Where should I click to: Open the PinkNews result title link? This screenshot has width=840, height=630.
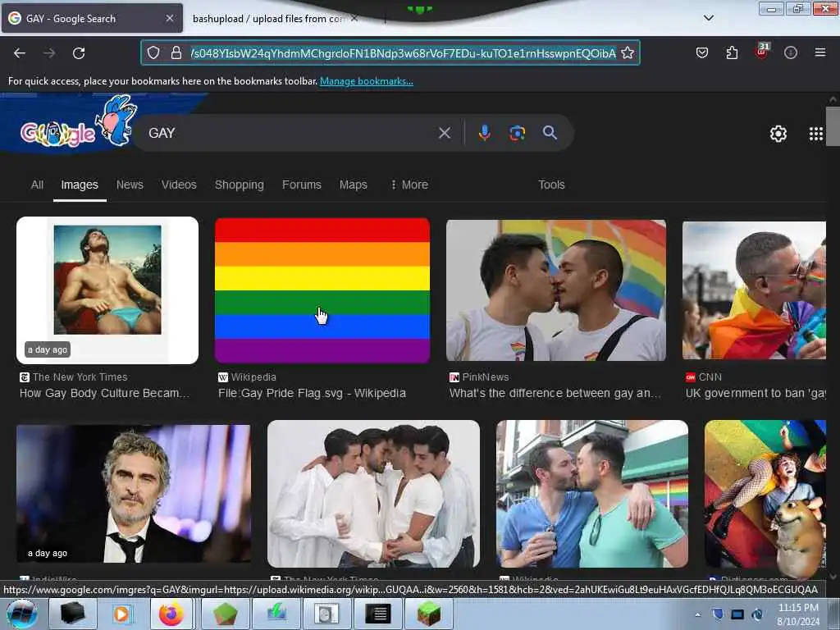[x=555, y=393]
